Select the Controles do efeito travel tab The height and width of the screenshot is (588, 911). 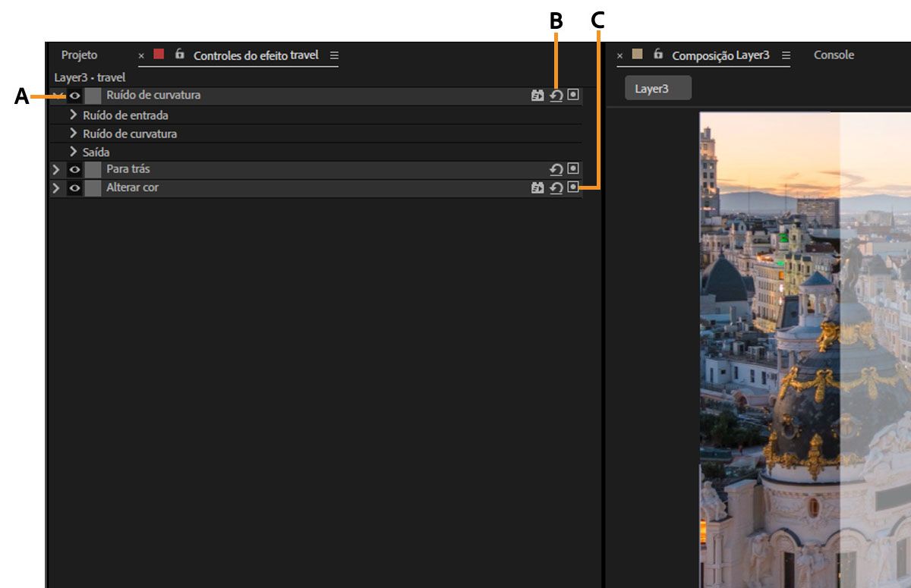tap(256, 55)
